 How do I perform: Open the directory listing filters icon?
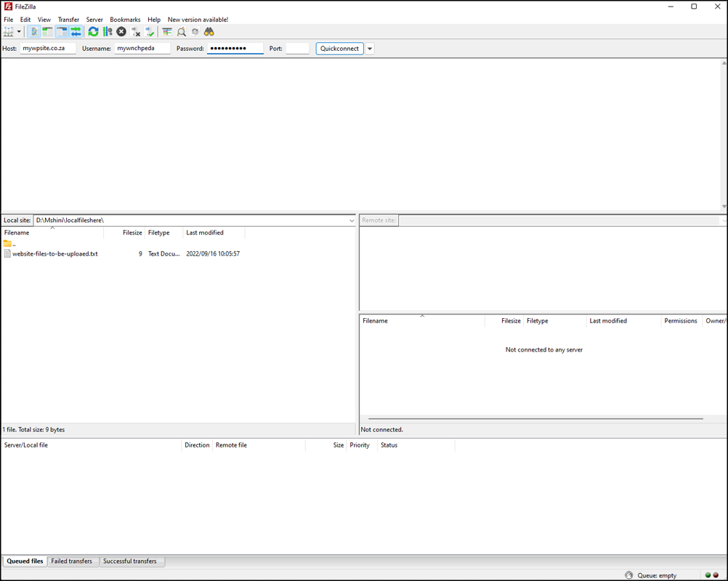tap(167, 32)
